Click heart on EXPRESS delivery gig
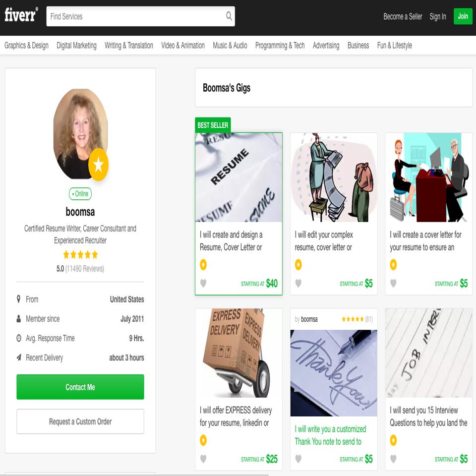Image resolution: width=476 pixels, height=476 pixels. coord(203,459)
